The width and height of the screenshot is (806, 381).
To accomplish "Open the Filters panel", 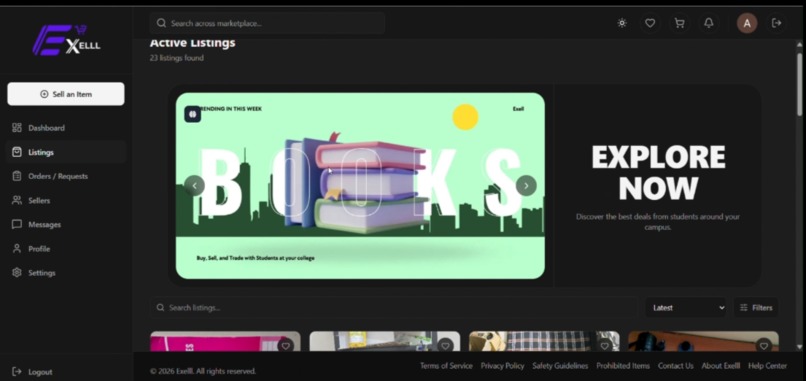I will 756,307.
